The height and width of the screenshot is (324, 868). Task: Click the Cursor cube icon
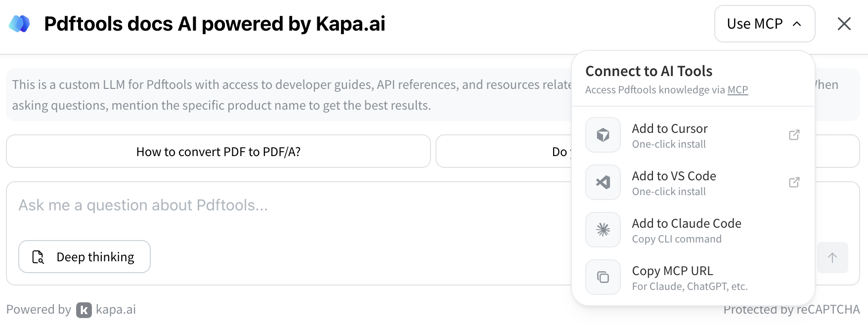[603, 135]
